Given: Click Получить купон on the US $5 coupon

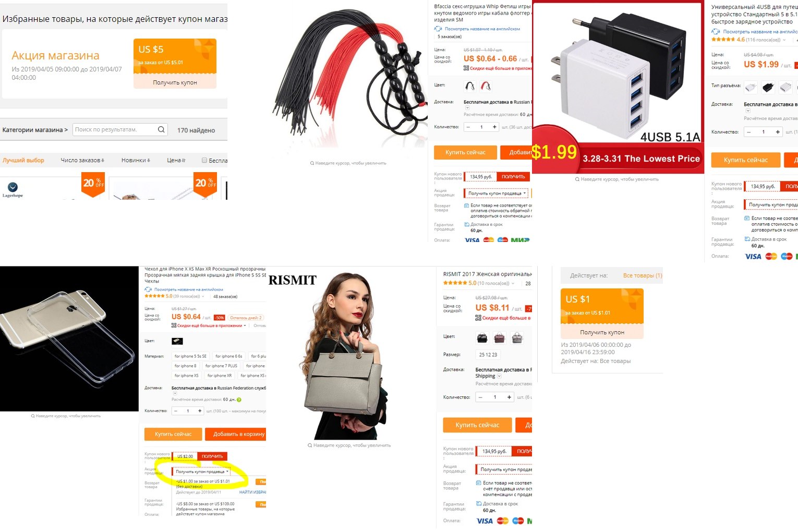Looking at the screenshot, I should pos(175,82).
